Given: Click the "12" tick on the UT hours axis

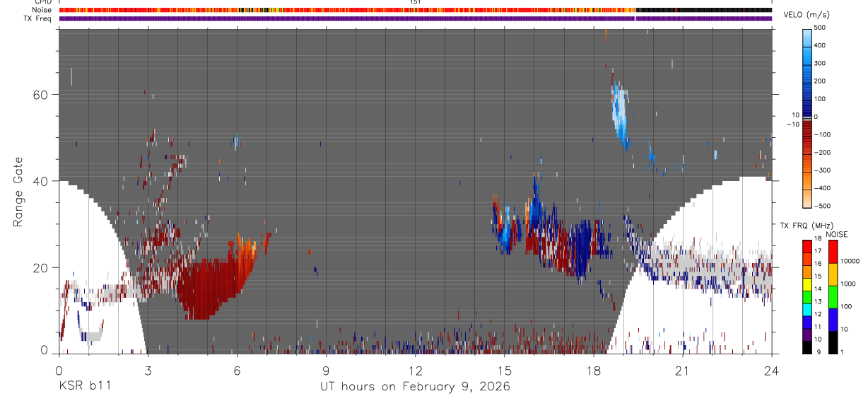Looking at the screenshot, I should pyautogui.click(x=416, y=371).
